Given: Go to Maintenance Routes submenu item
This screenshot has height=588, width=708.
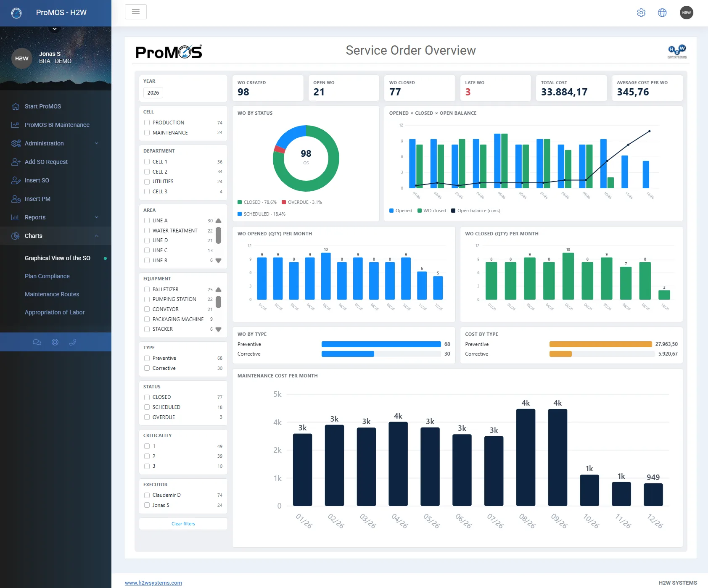Looking at the screenshot, I should pos(52,294).
